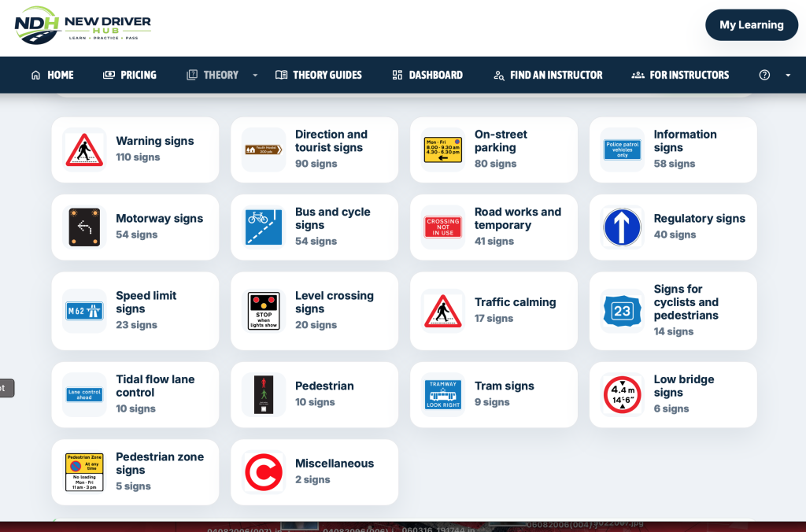Expand the dropdown arrow beside help icon
Screen dimensions: 806x532
[788, 75]
